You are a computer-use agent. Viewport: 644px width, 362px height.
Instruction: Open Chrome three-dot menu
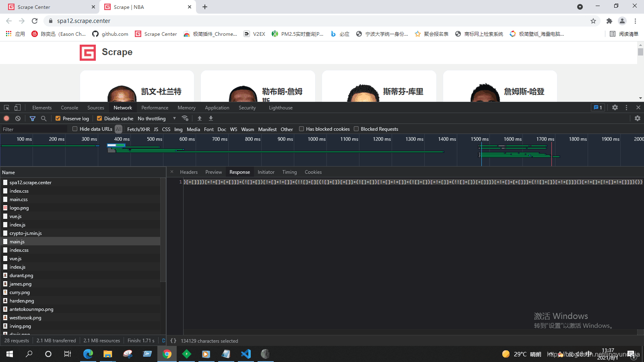tap(635, 21)
